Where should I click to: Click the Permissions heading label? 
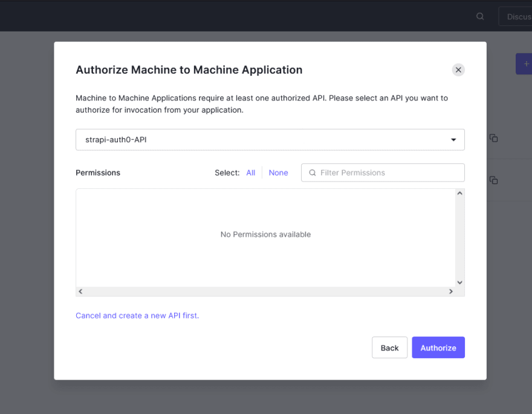[x=98, y=173]
